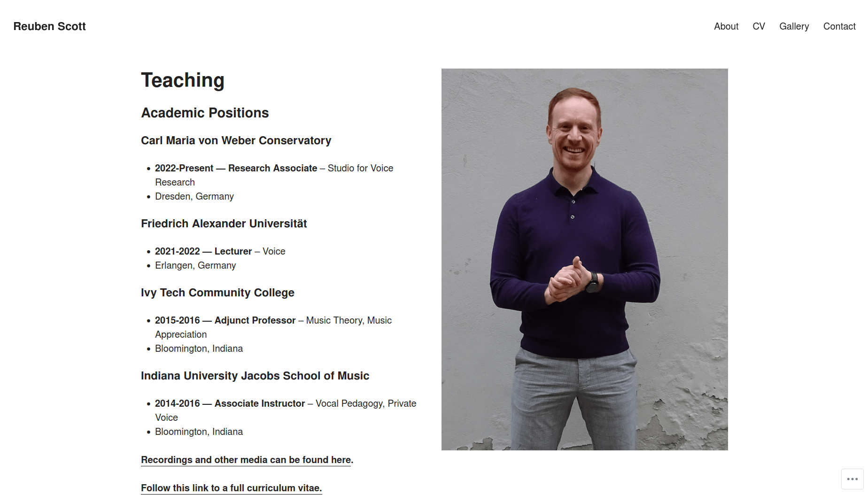Open the recordings and other media link

coord(246,460)
